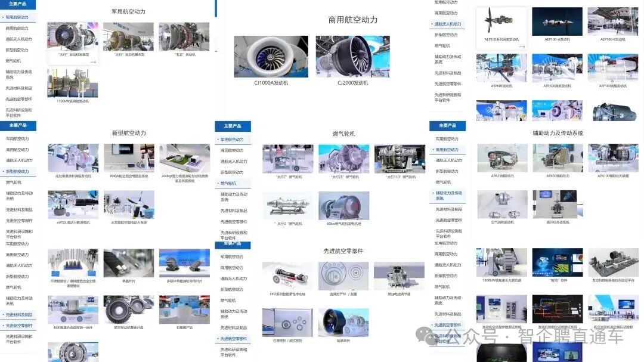The height and width of the screenshot is (362, 644).
Task: Click the 先进航空零部件 section heading above DFZ image
Action: (x=343, y=251)
